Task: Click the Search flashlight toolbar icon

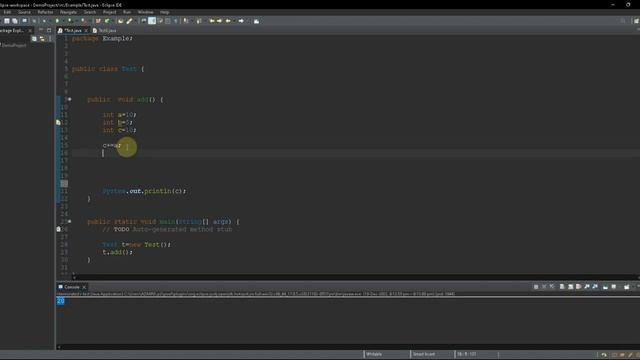Action: [129, 21]
